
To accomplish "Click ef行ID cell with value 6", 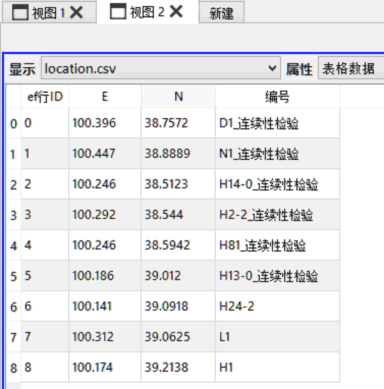I will point(45,306).
